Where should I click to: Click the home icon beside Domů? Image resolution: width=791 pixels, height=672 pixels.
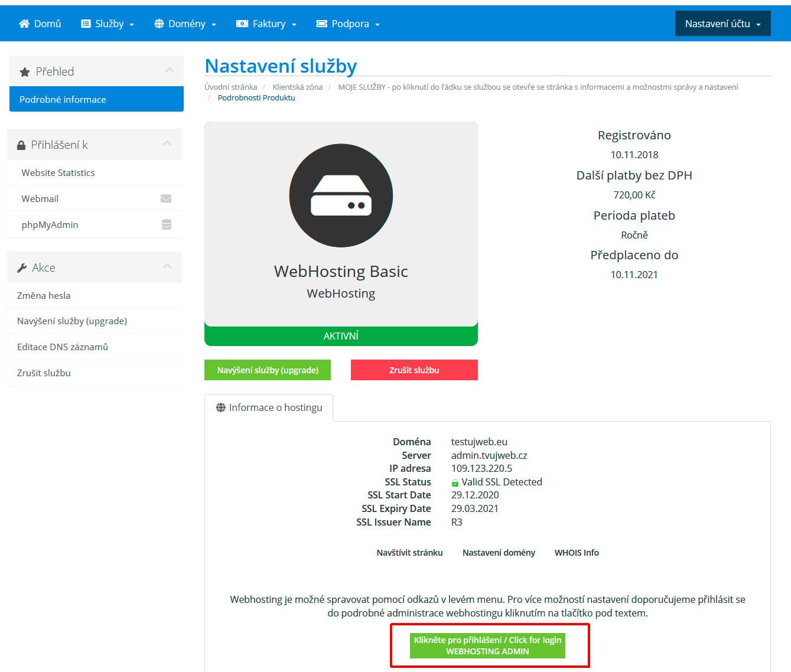[x=24, y=24]
